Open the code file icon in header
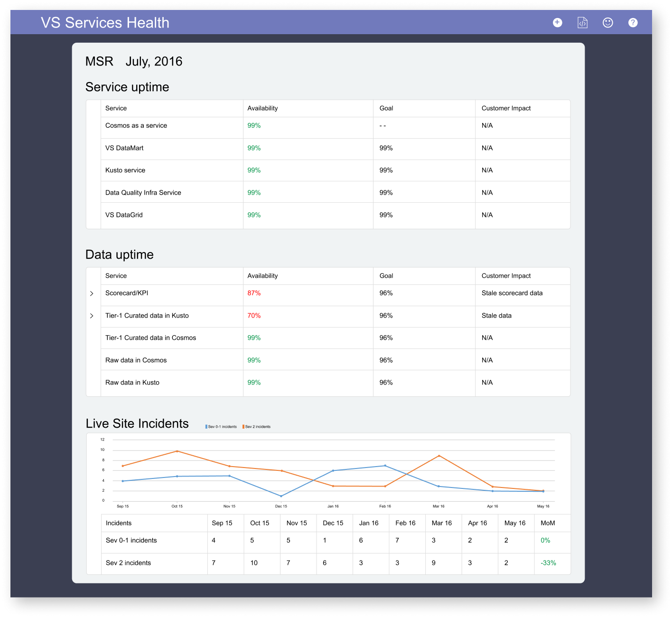The width and height of the screenshot is (672, 618). click(582, 22)
